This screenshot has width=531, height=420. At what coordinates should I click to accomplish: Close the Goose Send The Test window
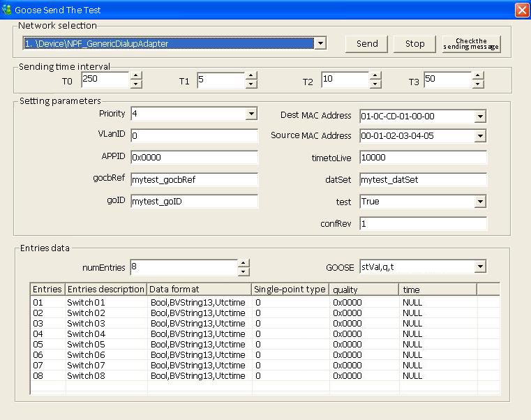(x=521, y=10)
